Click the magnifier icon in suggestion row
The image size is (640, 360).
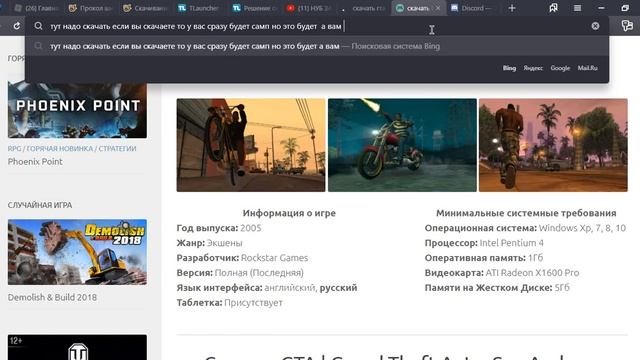[x=38, y=46]
